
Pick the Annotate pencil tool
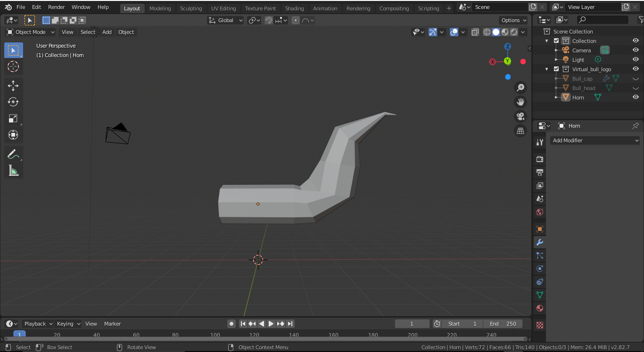(x=13, y=154)
